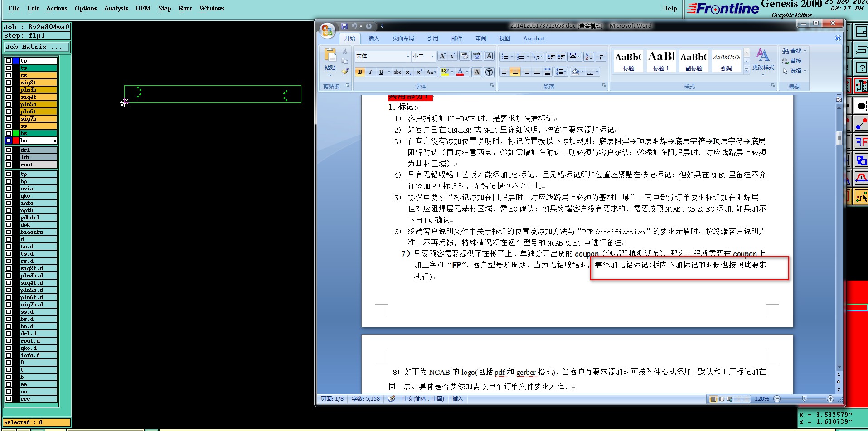This screenshot has width=868, height=431.
Task: Toggle the 'rout' layer checkbox
Action: tap(8, 165)
